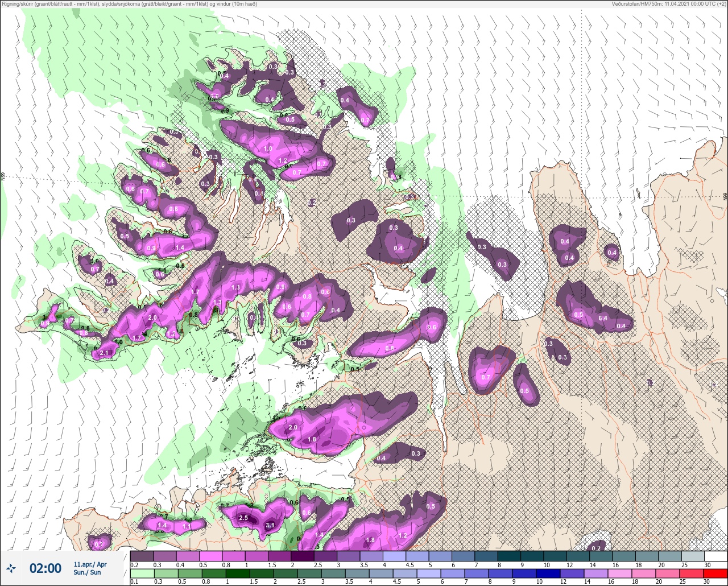Viewport: 728px width, 586px height.
Task: Select the red 30 swatch in lower legend row
Action: click(715, 573)
